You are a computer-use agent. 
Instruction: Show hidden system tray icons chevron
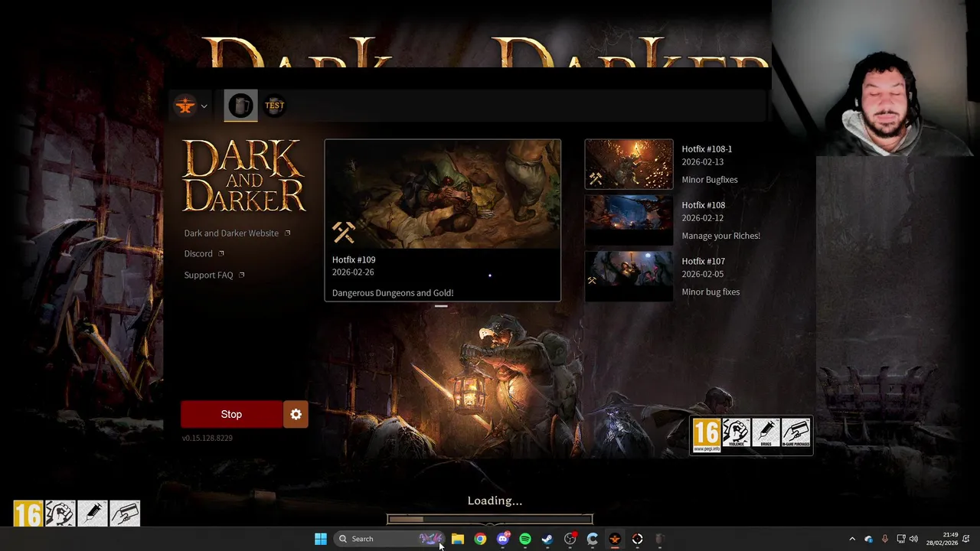(x=852, y=539)
